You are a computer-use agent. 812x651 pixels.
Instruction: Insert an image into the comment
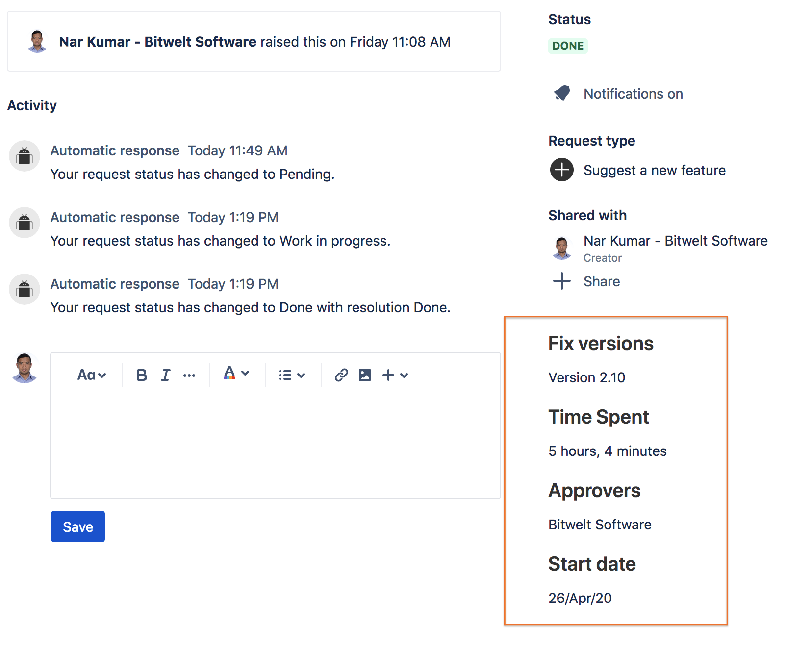click(x=365, y=375)
